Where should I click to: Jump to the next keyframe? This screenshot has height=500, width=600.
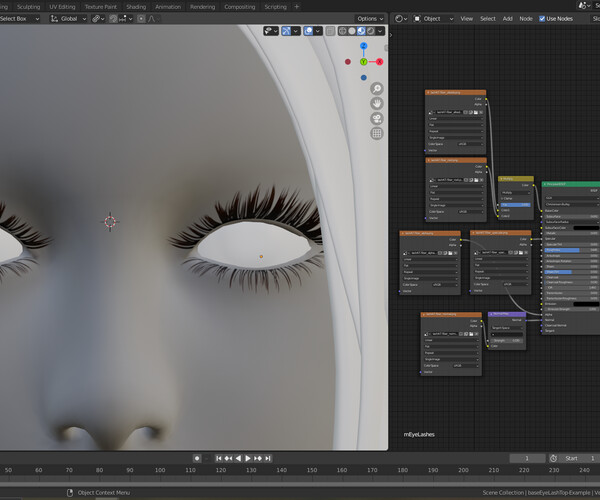click(258, 458)
